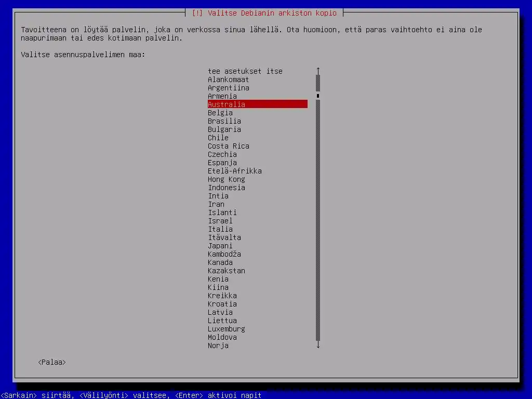
Task: Select the highlighted Australia entry
Action: [x=258, y=104]
